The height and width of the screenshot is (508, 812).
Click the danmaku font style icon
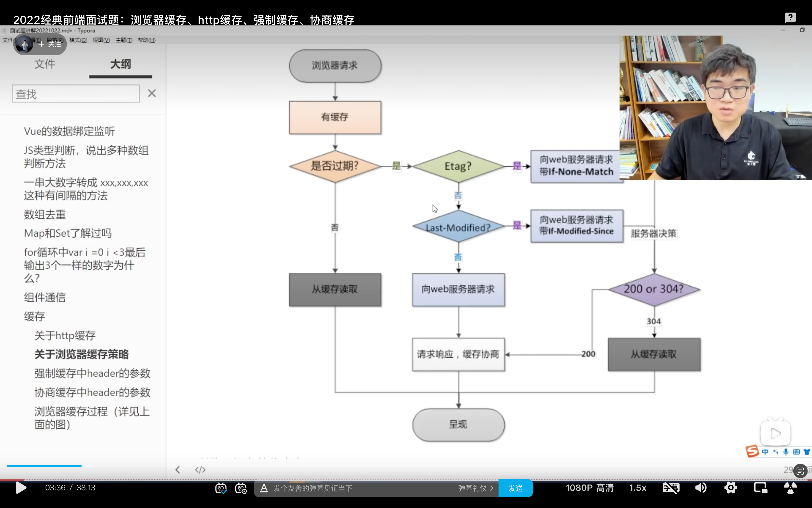[x=264, y=488]
